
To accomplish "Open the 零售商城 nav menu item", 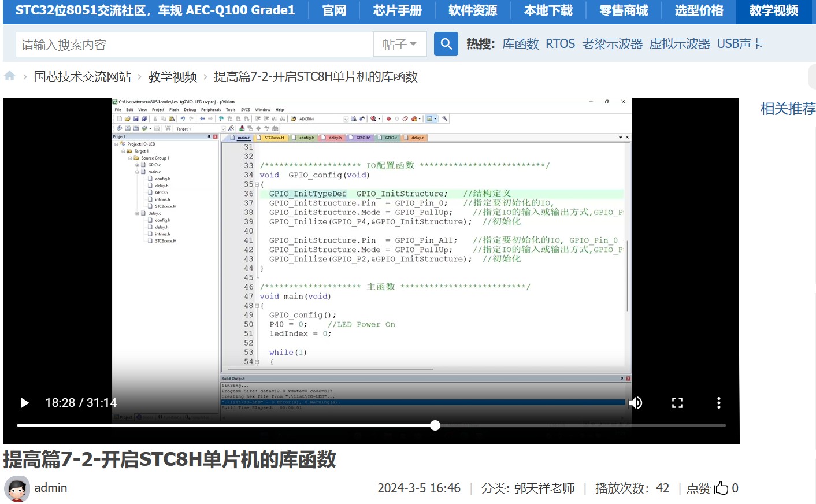I will pyautogui.click(x=624, y=10).
